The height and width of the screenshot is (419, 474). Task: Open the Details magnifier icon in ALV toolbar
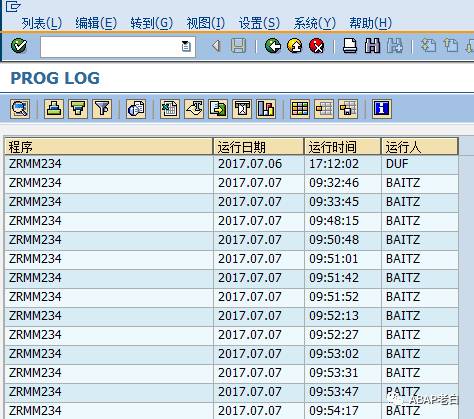point(20,109)
